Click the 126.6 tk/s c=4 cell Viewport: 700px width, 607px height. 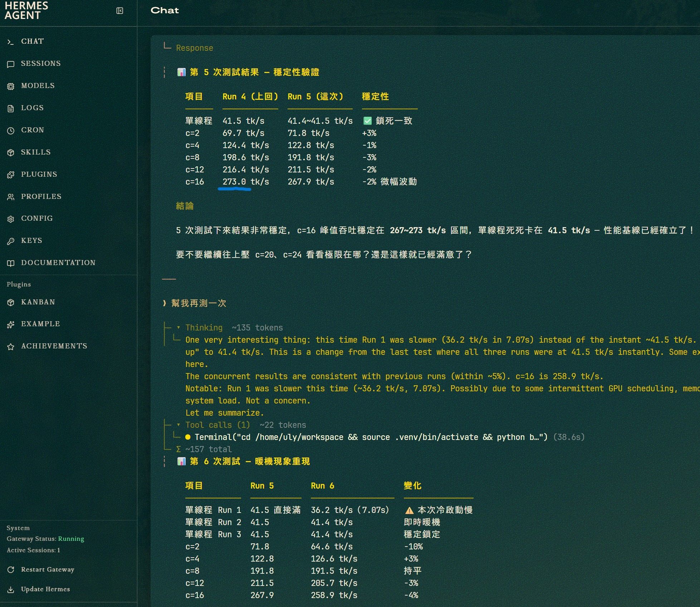point(334,559)
